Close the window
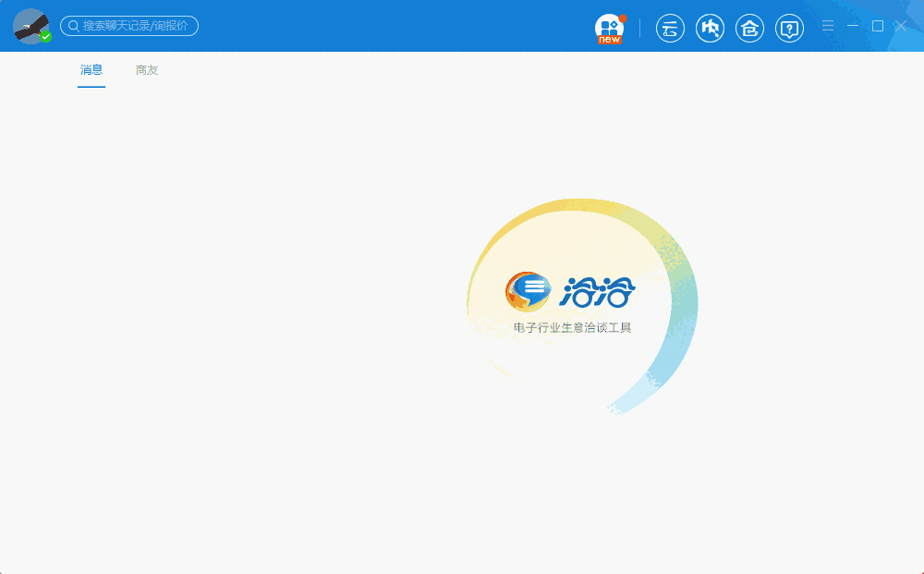924x574 pixels. coord(900,26)
